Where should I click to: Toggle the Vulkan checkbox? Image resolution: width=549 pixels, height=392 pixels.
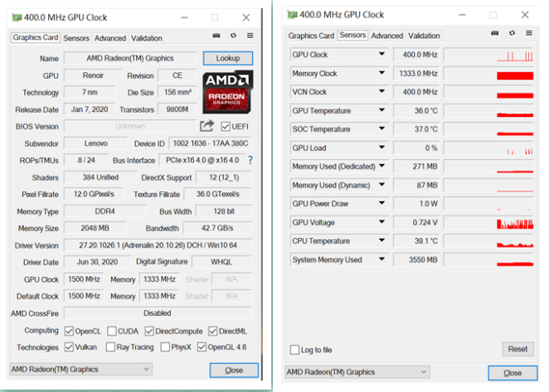coord(69,347)
